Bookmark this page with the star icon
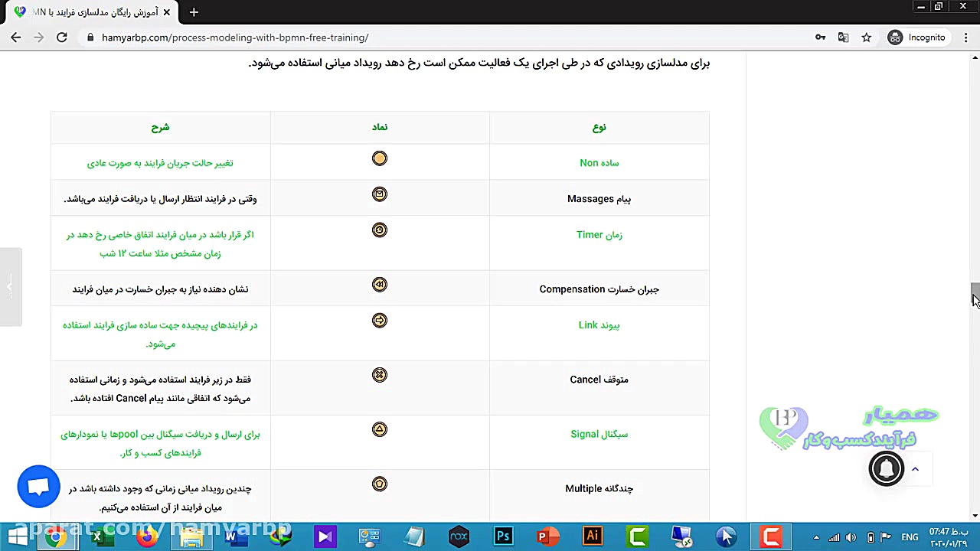This screenshot has height=551, width=980. tap(866, 37)
